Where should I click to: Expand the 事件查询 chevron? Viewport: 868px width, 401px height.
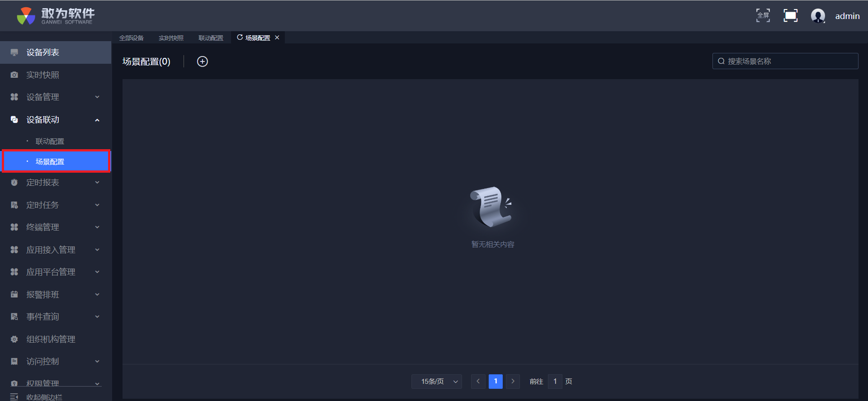point(97,317)
